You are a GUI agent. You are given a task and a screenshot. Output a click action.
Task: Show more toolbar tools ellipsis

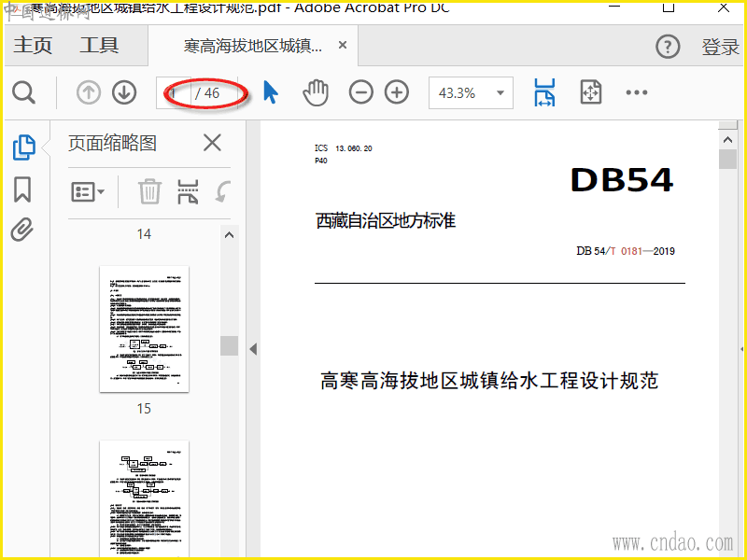pos(637,92)
